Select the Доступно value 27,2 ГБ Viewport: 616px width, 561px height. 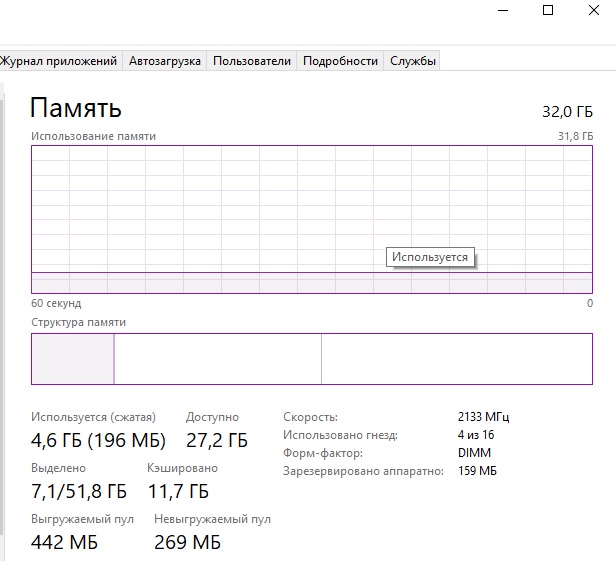[x=217, y=440]
